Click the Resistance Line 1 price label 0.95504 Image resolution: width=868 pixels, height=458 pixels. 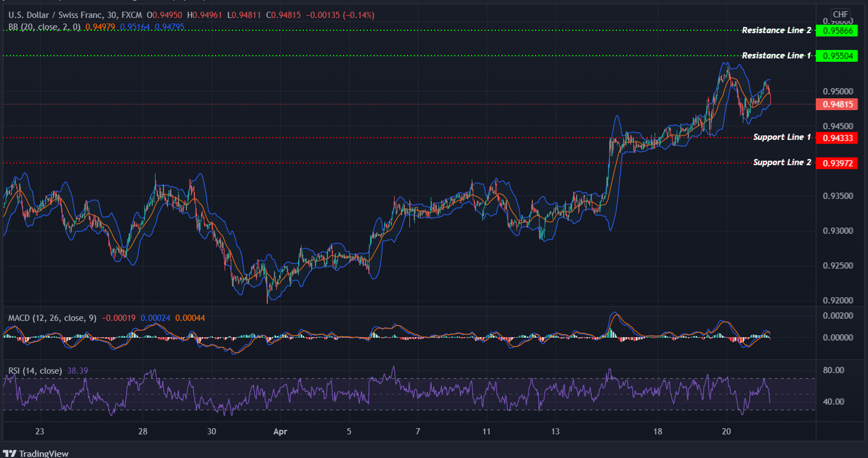[837, 55]
